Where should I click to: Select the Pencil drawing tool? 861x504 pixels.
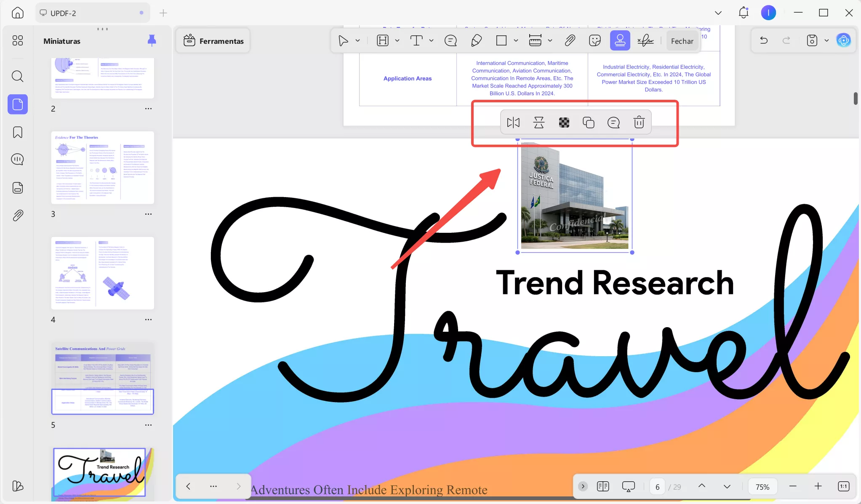coord(476,41)
